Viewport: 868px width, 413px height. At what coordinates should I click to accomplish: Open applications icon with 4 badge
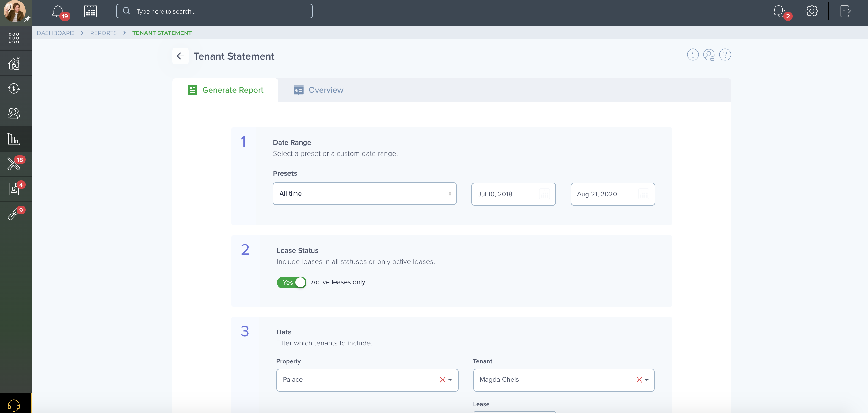(14, 189)
